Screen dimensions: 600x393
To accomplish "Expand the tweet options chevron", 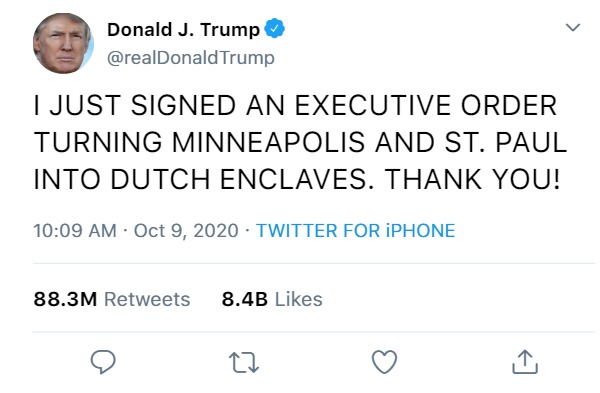I will point(573,28).
